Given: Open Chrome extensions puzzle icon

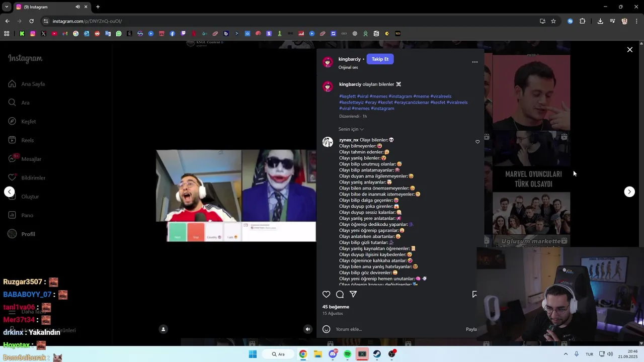Looking at the screenshot, I should point(582,21).
